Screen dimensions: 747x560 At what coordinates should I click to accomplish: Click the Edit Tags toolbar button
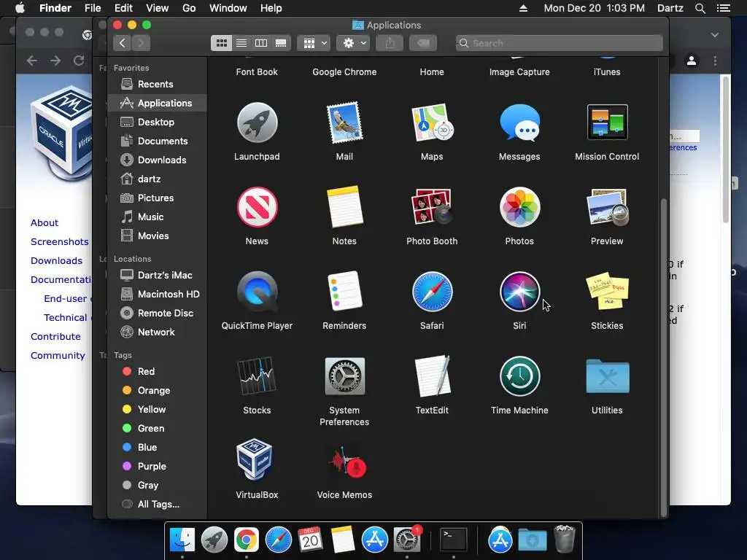click(423, 43)
